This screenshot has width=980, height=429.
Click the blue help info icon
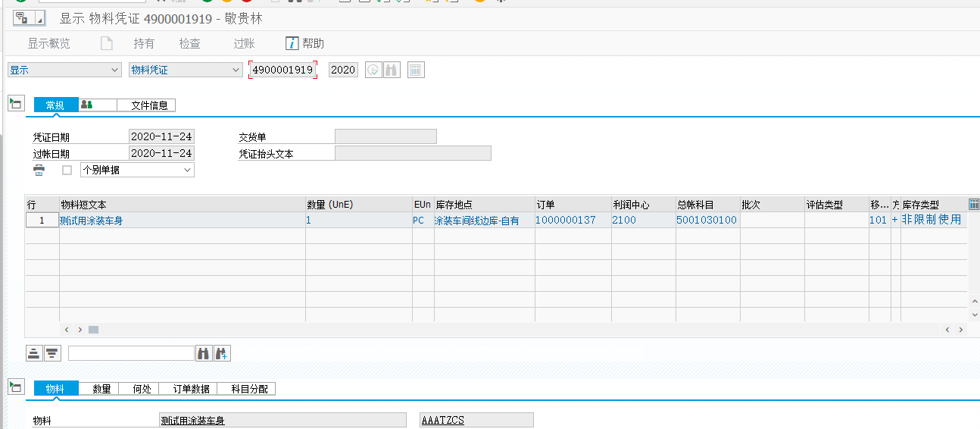pyautogui.click(x=292, y=43)
